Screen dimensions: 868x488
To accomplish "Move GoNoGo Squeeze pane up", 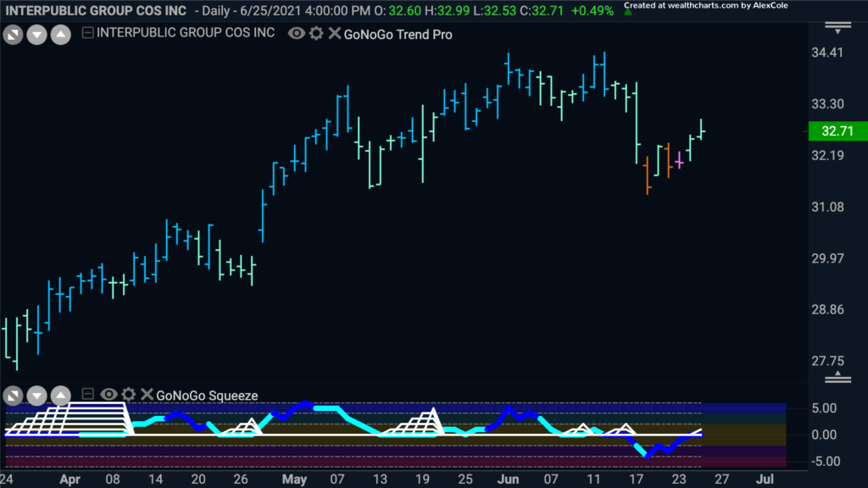I will tap(61, 396).
